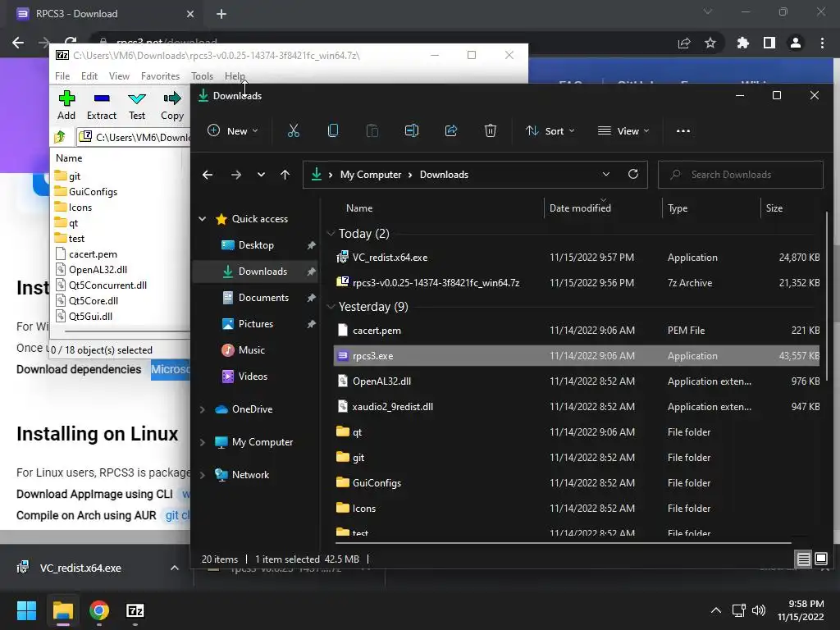This screenshot has height=630, width=840.
Task: Open the 7-Zip Tools menu
Action: (202, 76)
